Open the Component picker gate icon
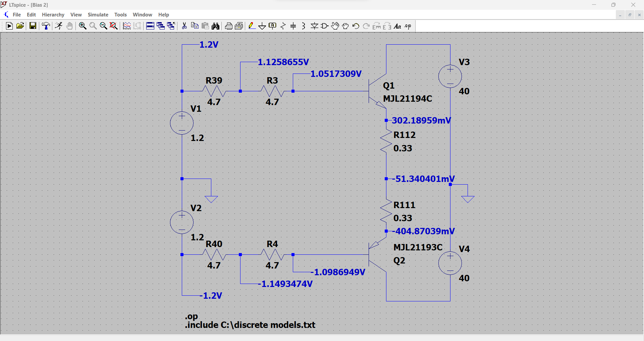This screenshot has height=341, width=644. [x=325, y=26]
